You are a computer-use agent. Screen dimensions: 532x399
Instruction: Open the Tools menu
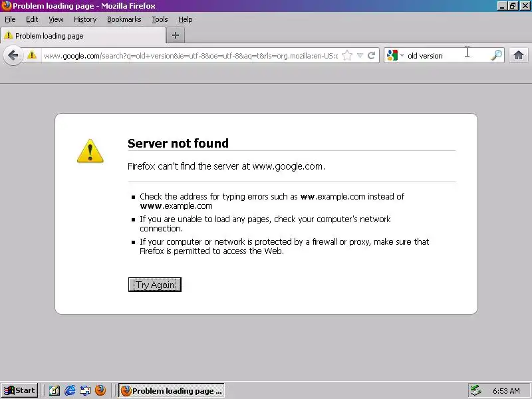(x=160, y=19)
